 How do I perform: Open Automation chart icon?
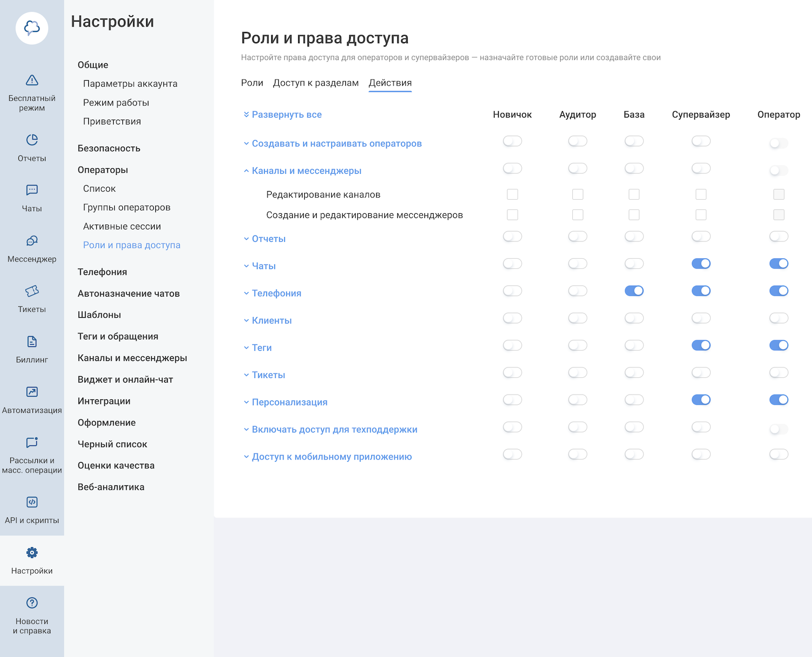pyautogui.click(x=32, y=392)
